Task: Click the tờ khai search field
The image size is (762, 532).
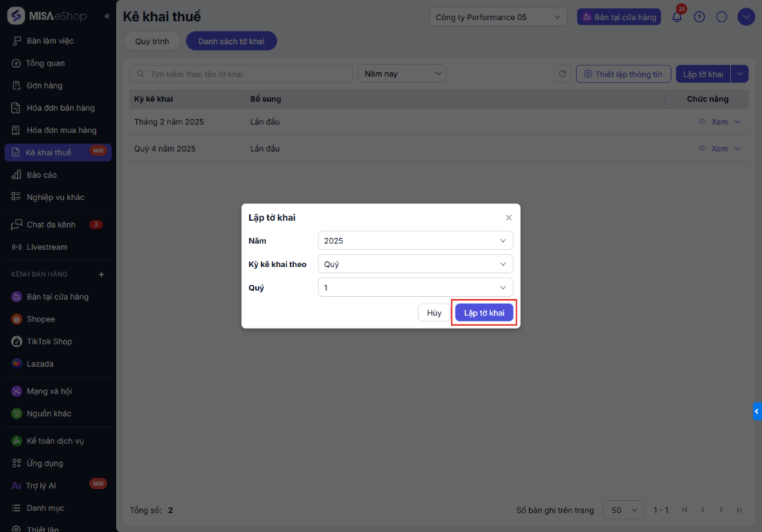Action: pos(241,74)
